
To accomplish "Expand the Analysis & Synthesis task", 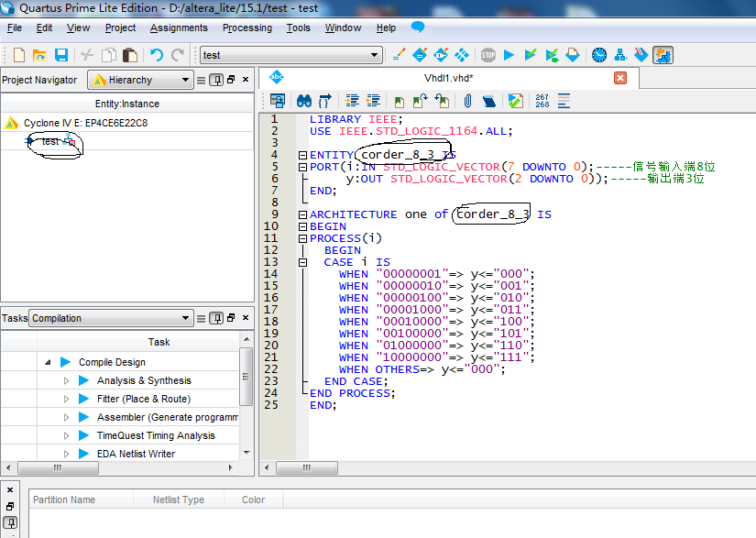I will (x=66, y=380).
